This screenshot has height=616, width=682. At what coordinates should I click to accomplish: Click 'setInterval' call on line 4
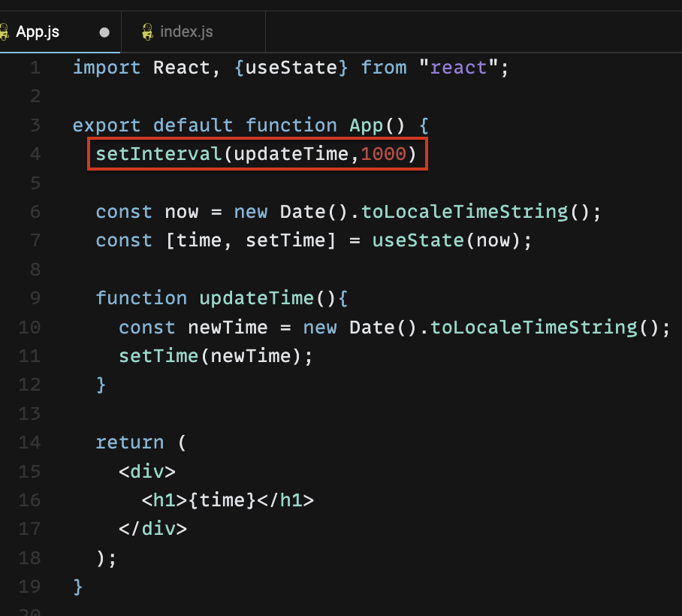(158, 154)
